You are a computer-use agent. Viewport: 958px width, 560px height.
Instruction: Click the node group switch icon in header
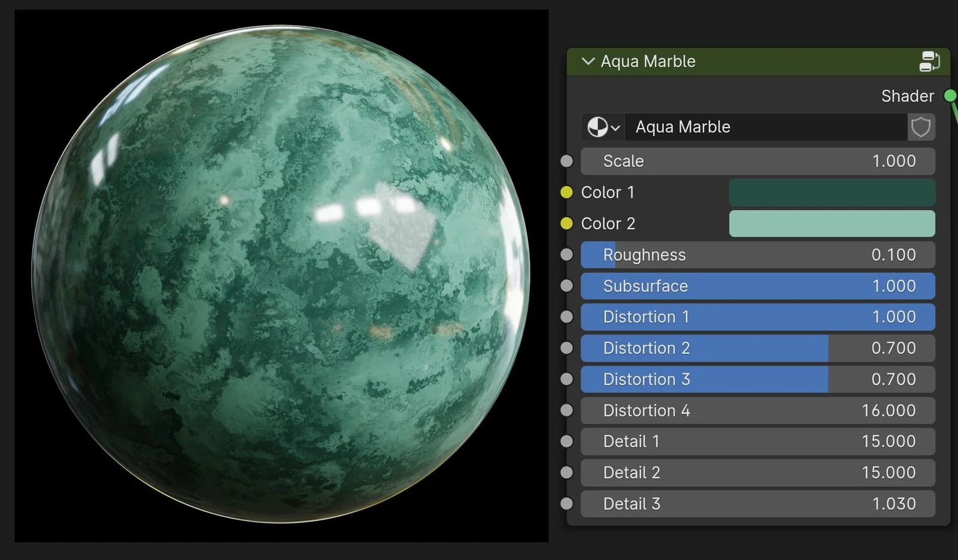point(929,61)
